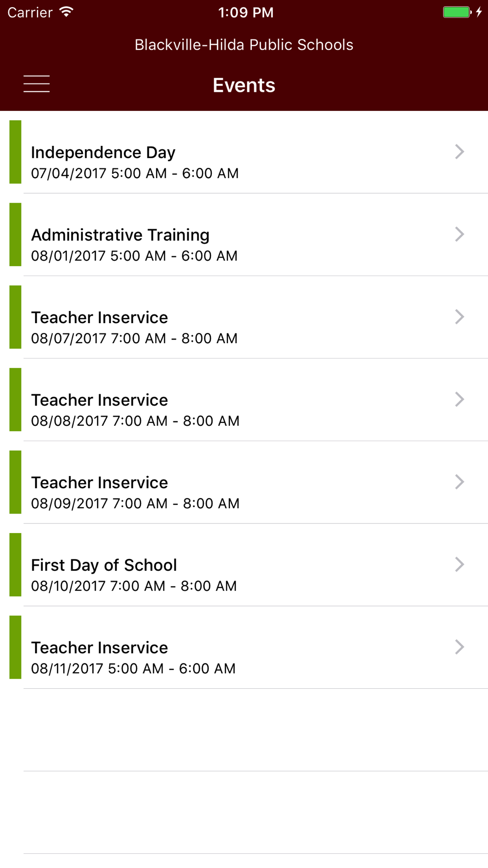Expand Administrative Training chevron arrow
The height and width of the screenshot is (868, 488).
459,234
